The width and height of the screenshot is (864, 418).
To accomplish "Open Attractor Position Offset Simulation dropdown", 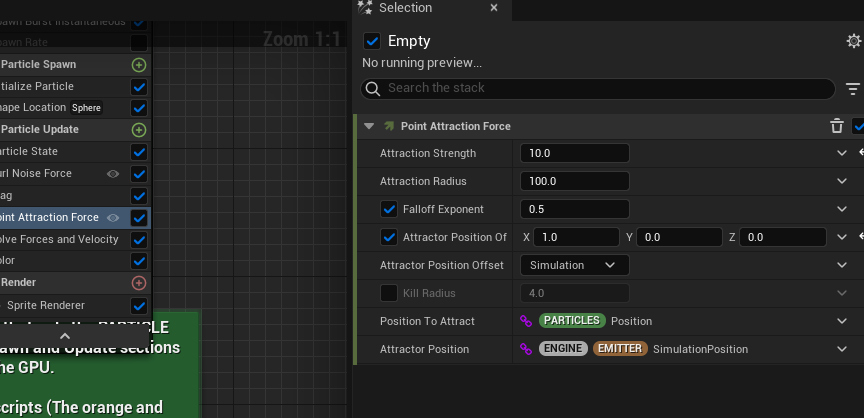I will coord(574,265).
